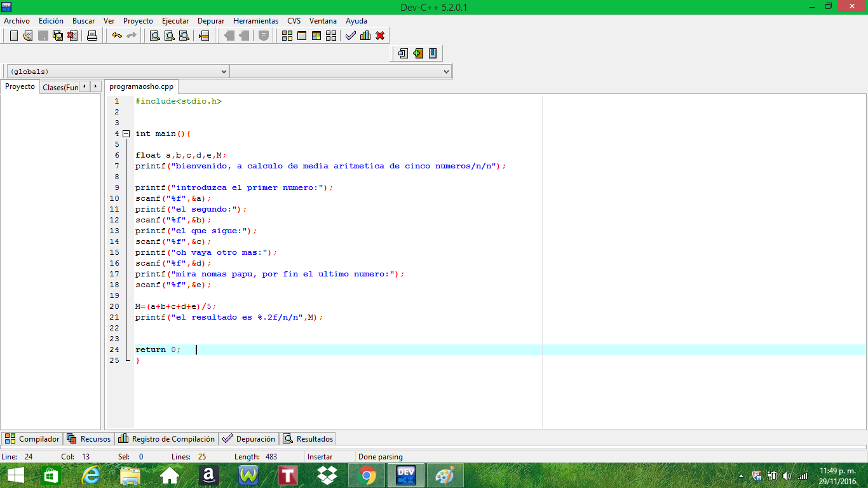
Task: Adjust speaker volume from the system tray
Action: [x=786, y=475]
